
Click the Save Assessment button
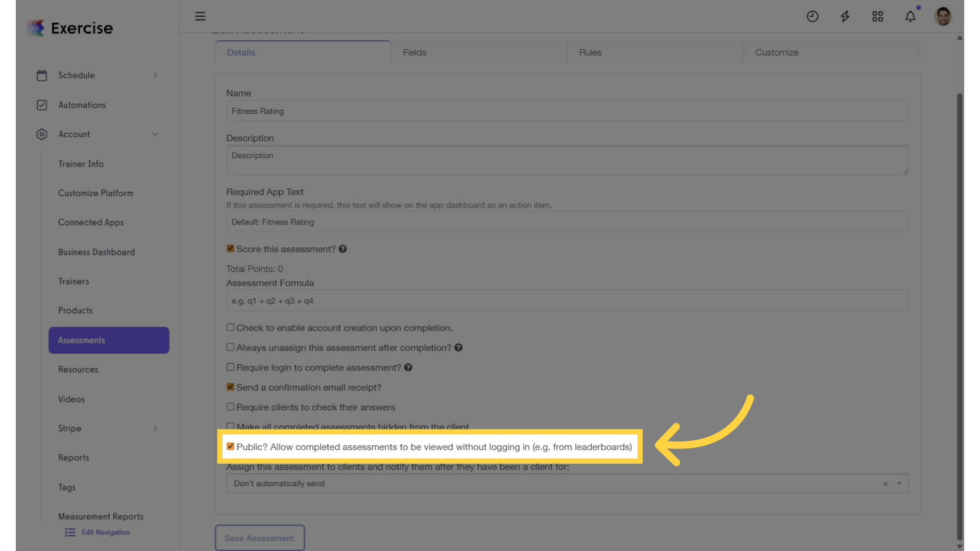pos(259,538)
